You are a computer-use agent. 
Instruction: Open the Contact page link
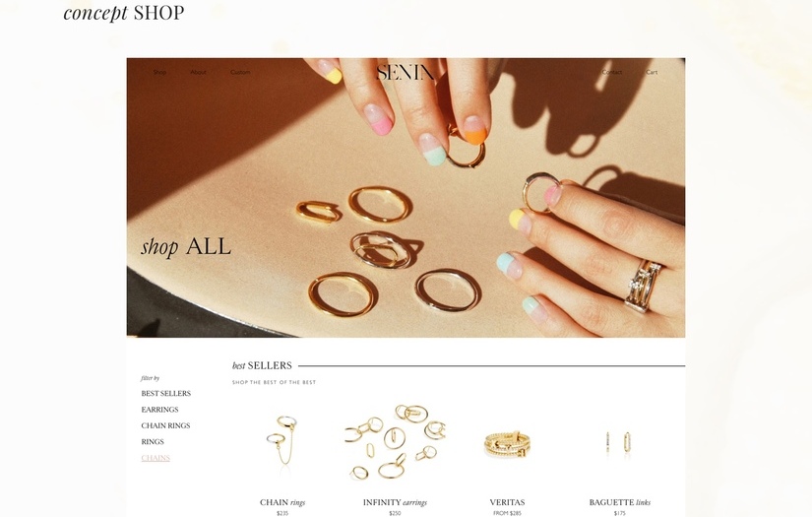click(x=612, y=72)
